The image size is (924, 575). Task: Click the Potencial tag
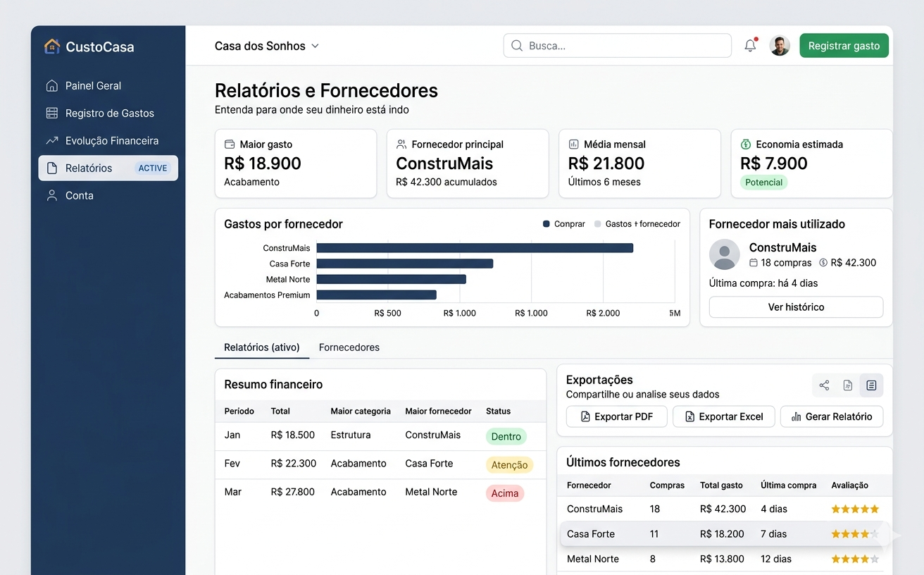tap(764, 183)
